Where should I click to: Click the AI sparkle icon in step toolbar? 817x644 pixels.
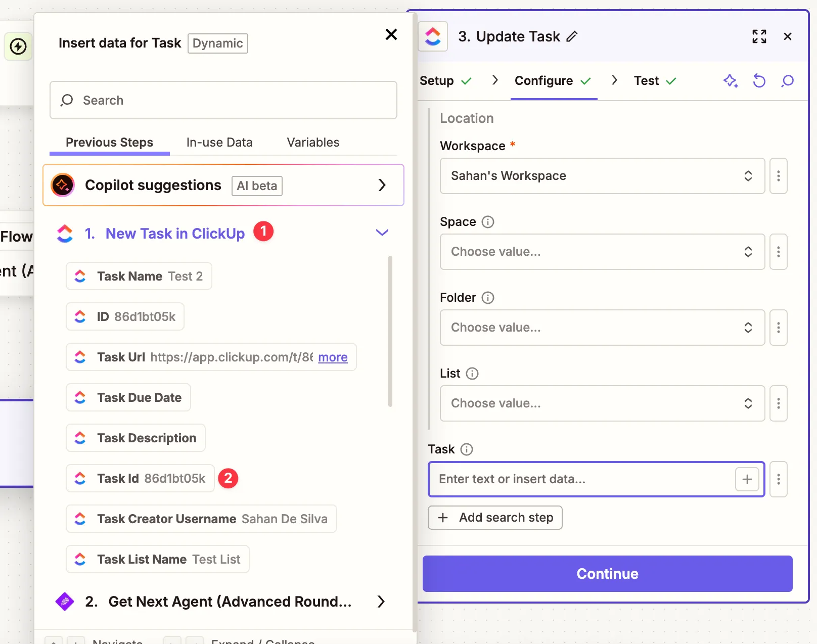click(730, 81)
